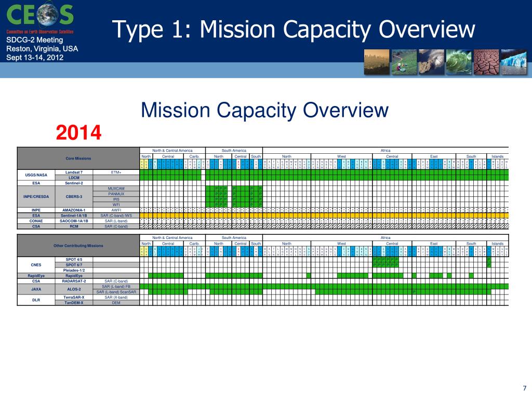This screenshot has height=399, width=532.
Task: Click the 'Islands' column header in Core Missions table
Action: point(497,157)
